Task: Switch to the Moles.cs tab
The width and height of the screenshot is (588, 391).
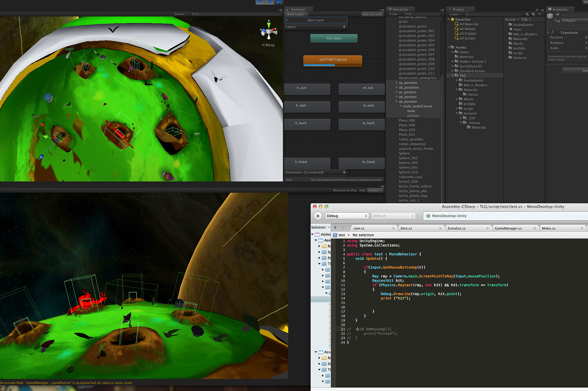Action: coord(548,228)
